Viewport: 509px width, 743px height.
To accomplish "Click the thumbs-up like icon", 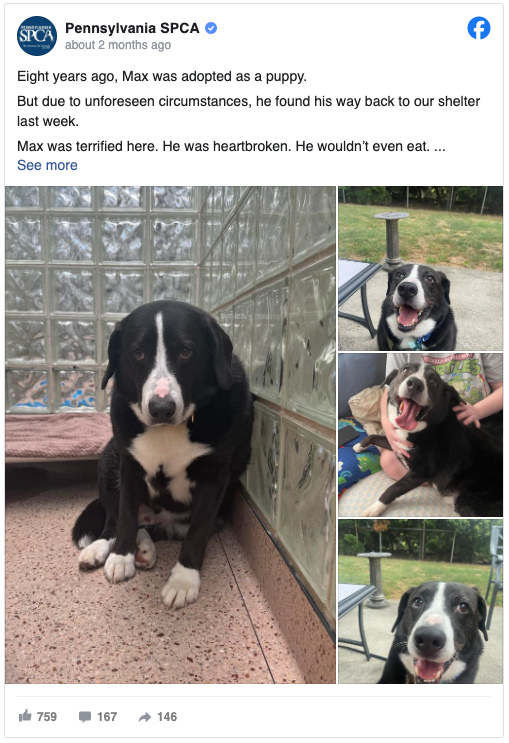I will click(x=25, y=716).
